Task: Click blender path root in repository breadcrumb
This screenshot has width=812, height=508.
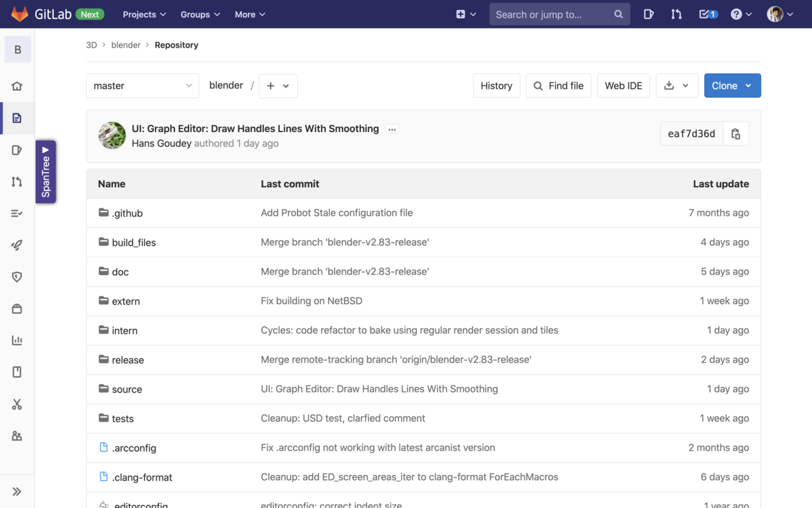Action: pos(226,86)
